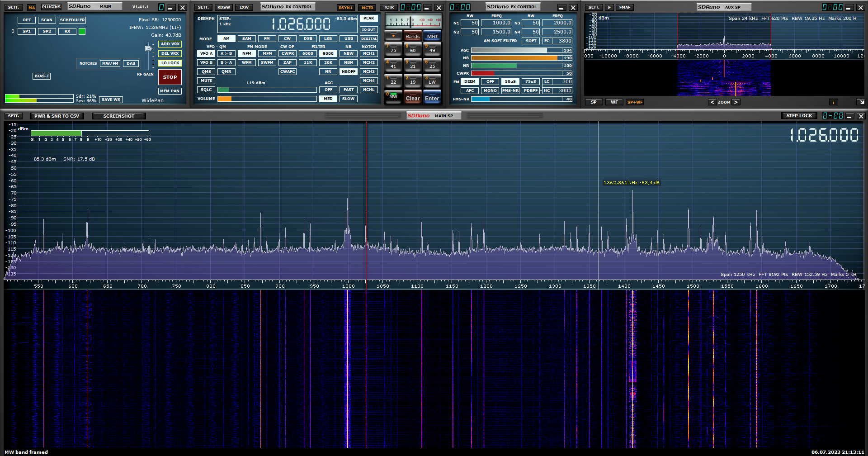Enable LO LOCK in the Main panel
The height and width of the screenshot is (456, 868).
click(170, 63)
